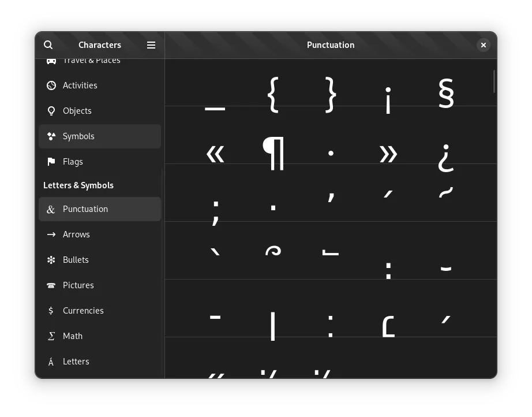This screenshot has width=532, height=417.
Task: Click the character grid vertical scrollbar
Action: (x=494, y=81)
